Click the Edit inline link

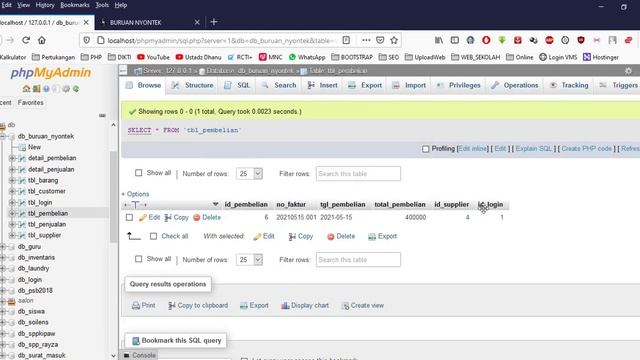pos(473,149)
